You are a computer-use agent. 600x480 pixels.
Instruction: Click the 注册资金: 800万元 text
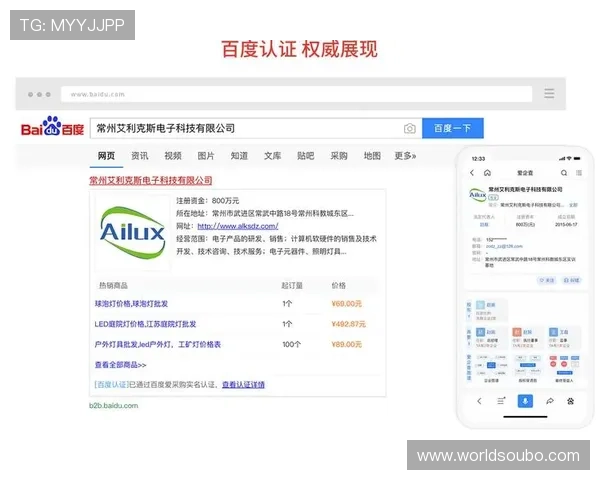[207, 201]
